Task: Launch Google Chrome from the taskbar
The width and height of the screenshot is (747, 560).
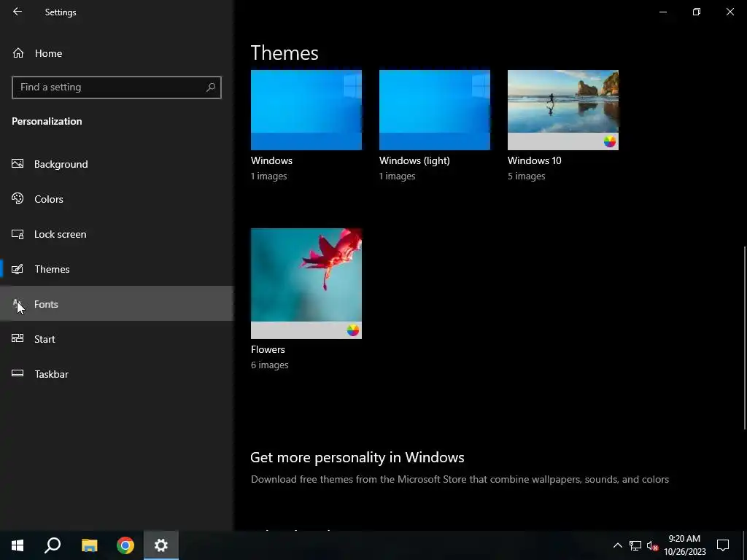Action: pyautogui.click(x=125, y=545)
